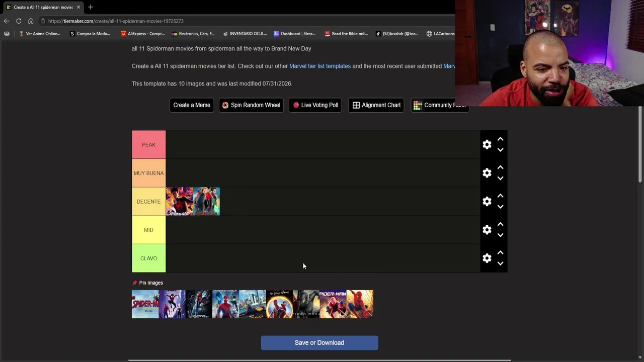Open the AliExpress bookmark
Screen dimensions: 644x362
click(x=143, y=34)
